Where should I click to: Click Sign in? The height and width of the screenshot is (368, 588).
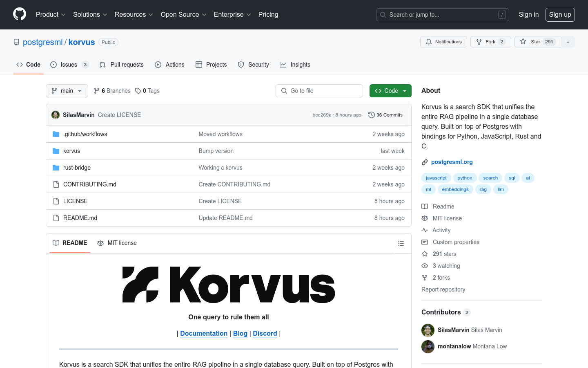pyautogui.click(x=529, y=15)
